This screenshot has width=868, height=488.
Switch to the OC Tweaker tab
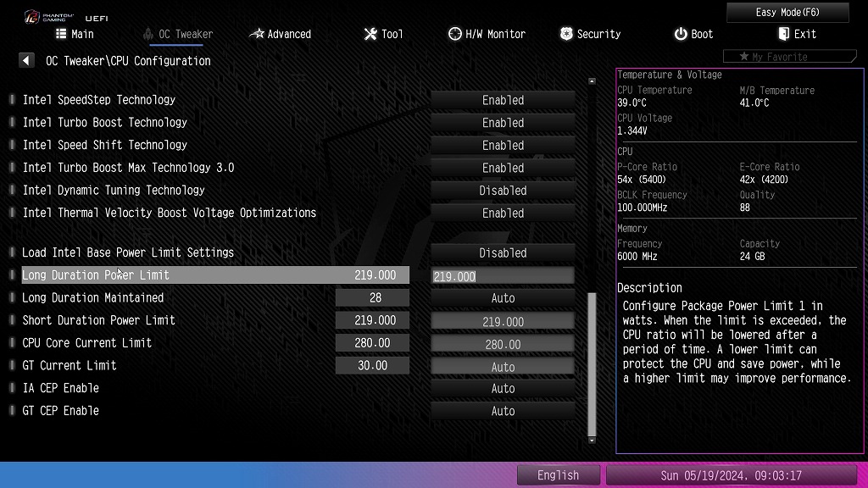tap(178, 34)
